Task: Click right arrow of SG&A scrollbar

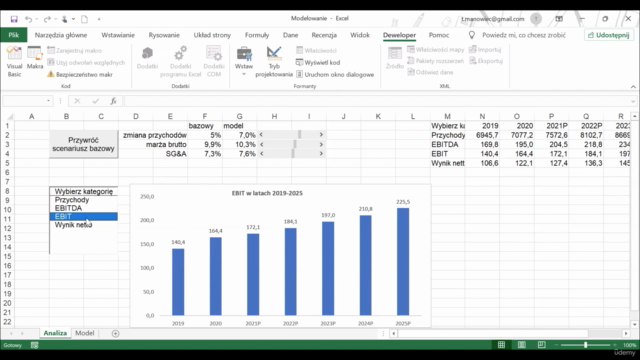Action: click(321, 154)
